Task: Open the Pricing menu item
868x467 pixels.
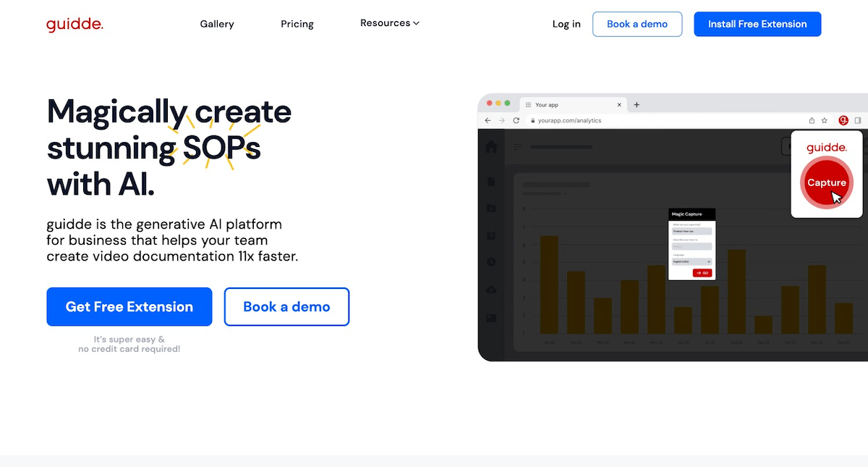Action: [297, 23]
